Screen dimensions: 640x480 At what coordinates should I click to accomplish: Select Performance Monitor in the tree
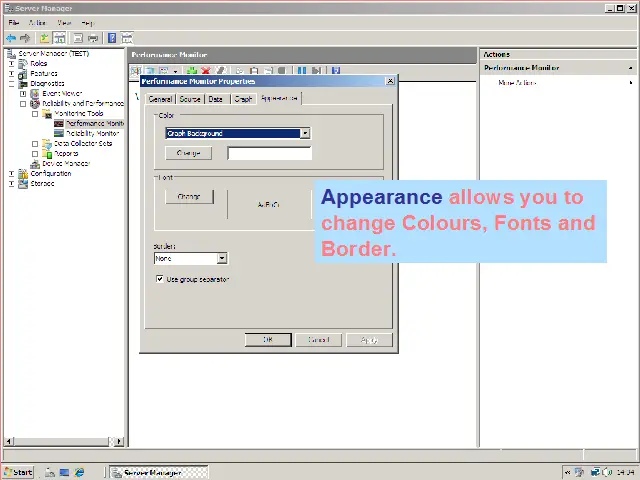pyautogui.click(x=94, y=123)
